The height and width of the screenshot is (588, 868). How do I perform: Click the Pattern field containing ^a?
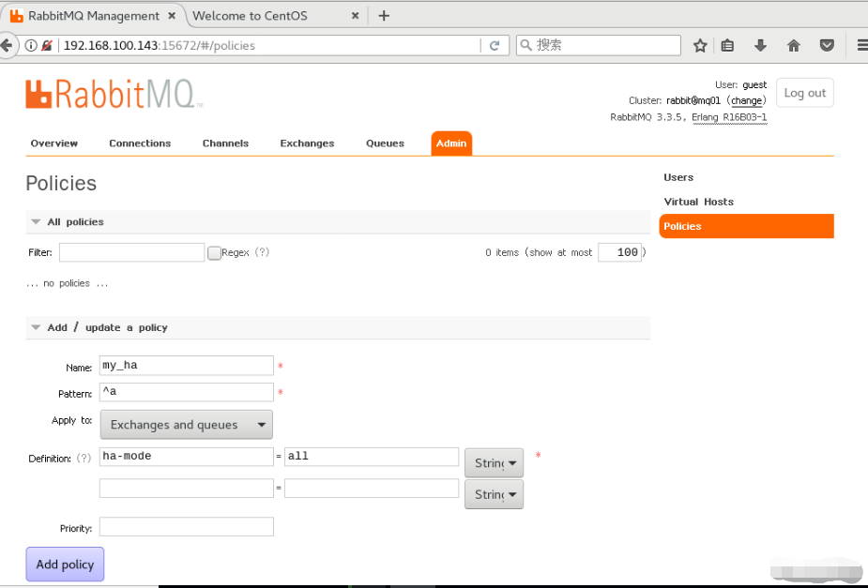tap(187, 392)
